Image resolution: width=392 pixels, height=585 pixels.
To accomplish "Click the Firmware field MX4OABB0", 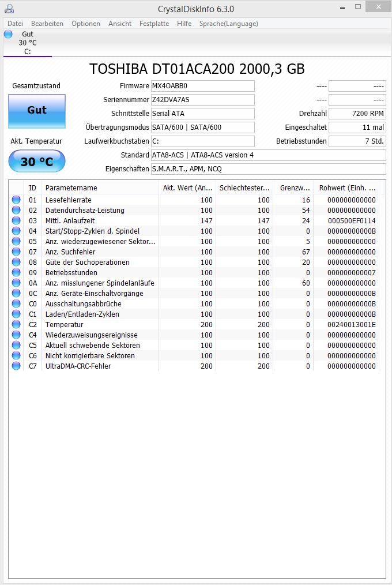I will pos(203,86).
